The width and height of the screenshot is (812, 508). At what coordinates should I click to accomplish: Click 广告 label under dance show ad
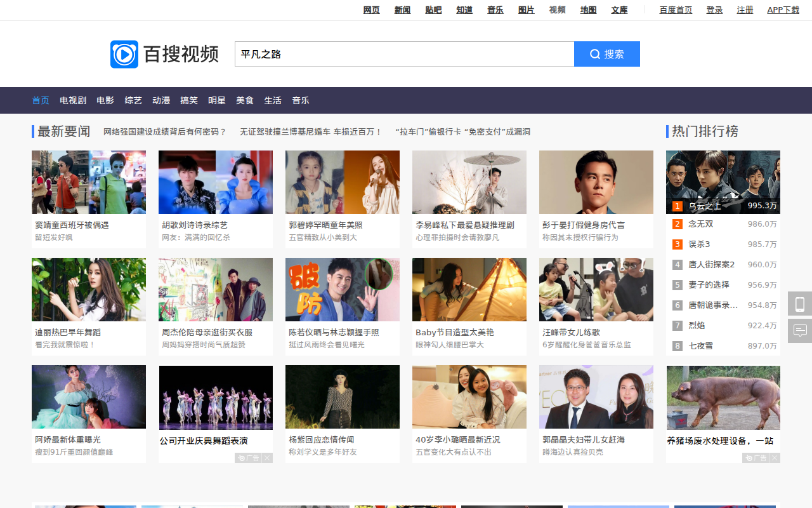(249, 458)
